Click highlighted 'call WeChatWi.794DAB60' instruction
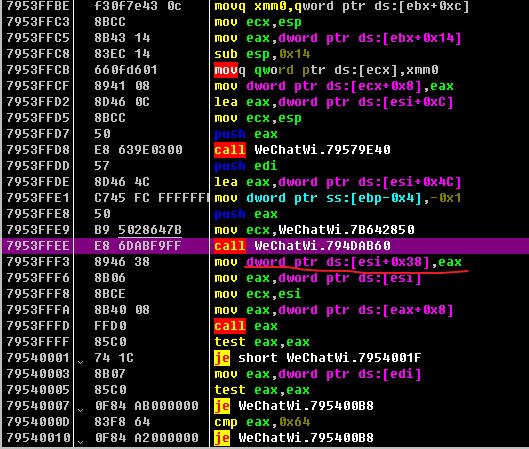Screen dimensions: 529x449 [x=302, y=246]
